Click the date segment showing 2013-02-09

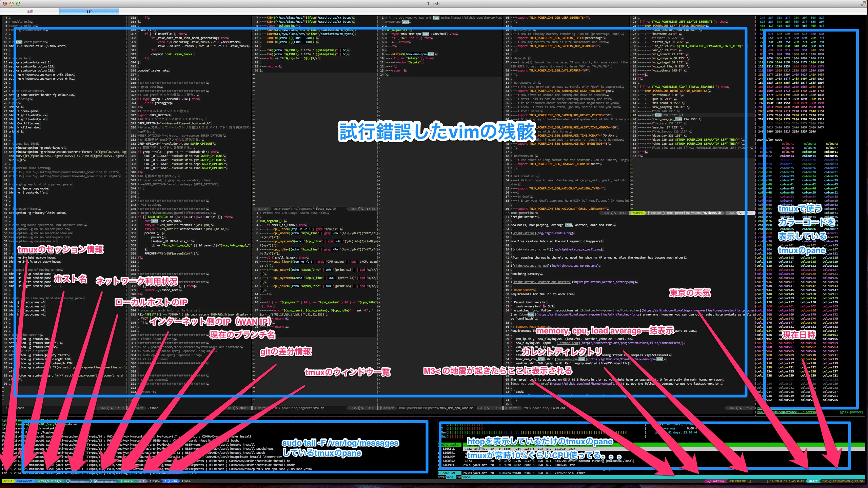(x=842, y=481)
